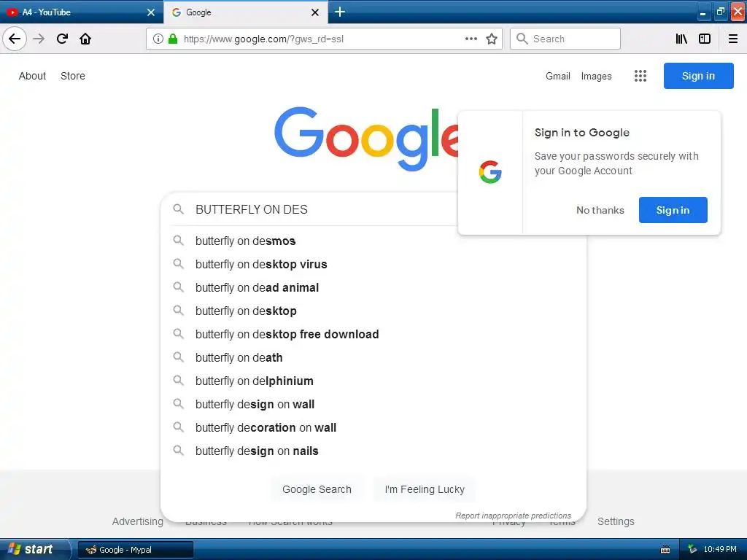This screenshot has width=747, height=560.
Task: Click the forward navigation arrow
Action: pyautogui.click(x=39, y=39)
